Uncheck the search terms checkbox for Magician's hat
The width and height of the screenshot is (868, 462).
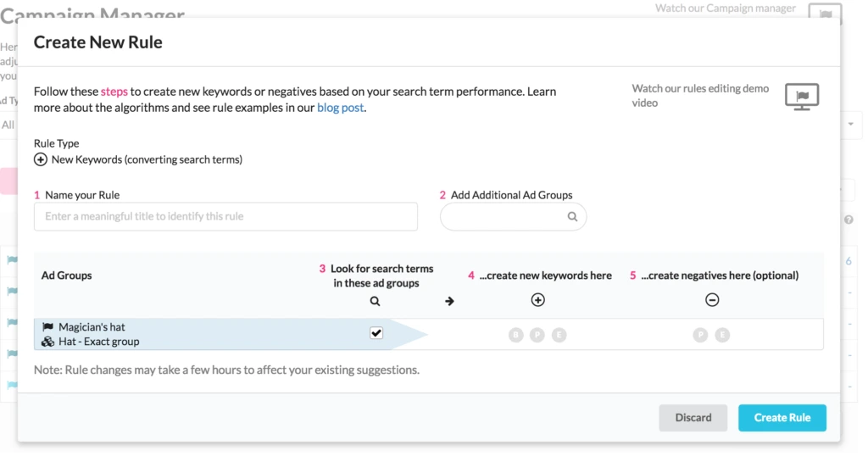click(376, 333)
